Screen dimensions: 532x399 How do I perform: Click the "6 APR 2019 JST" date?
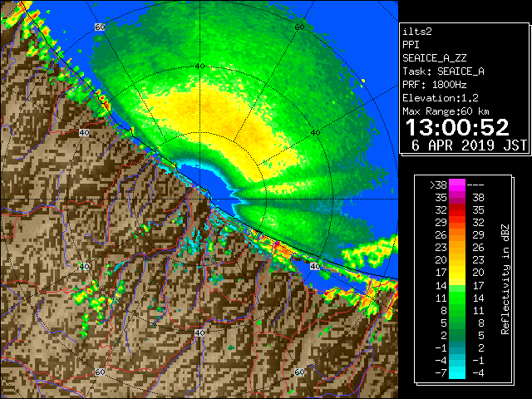469,145
